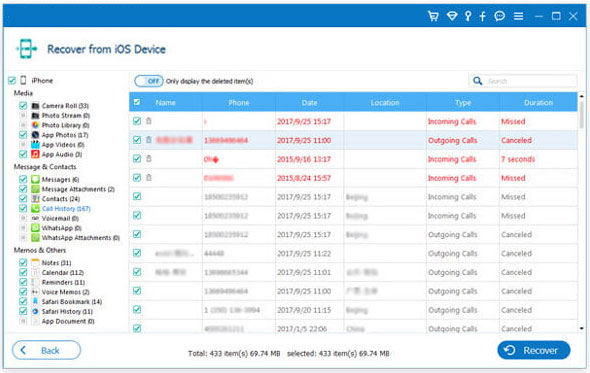The width and height of the screenshot is (590, 373).
Task: Select Reminders (11) category
Action: [63, 282]
